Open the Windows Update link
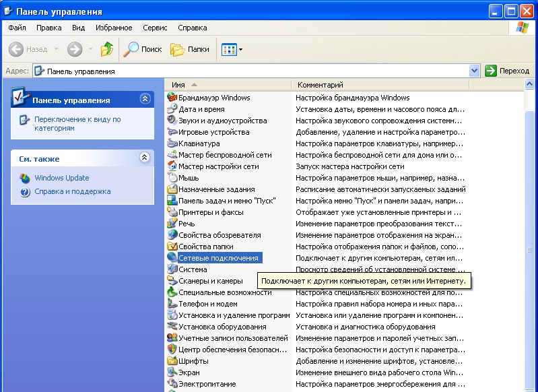This screenshot has height=392, width=538. click(x=62, y=178)
